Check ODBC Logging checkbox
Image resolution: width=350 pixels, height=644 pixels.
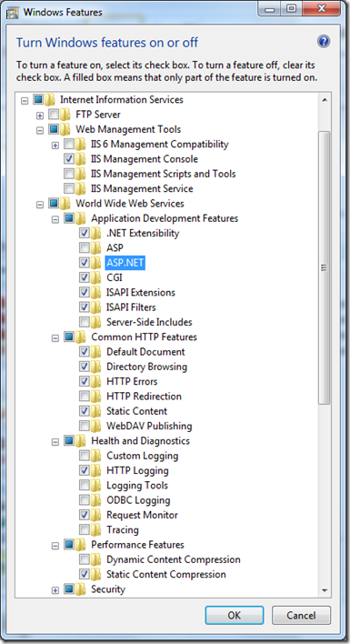click(x=85, y=500)
